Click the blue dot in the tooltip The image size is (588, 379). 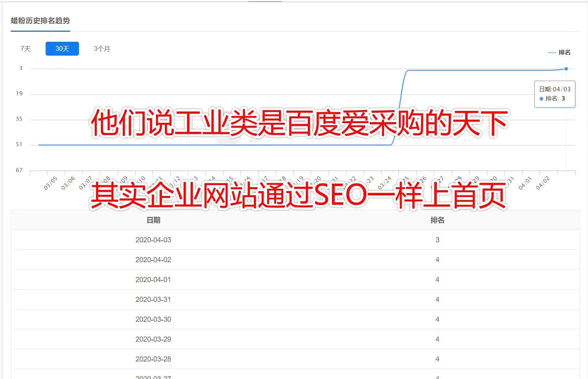[x=541, y=99]
